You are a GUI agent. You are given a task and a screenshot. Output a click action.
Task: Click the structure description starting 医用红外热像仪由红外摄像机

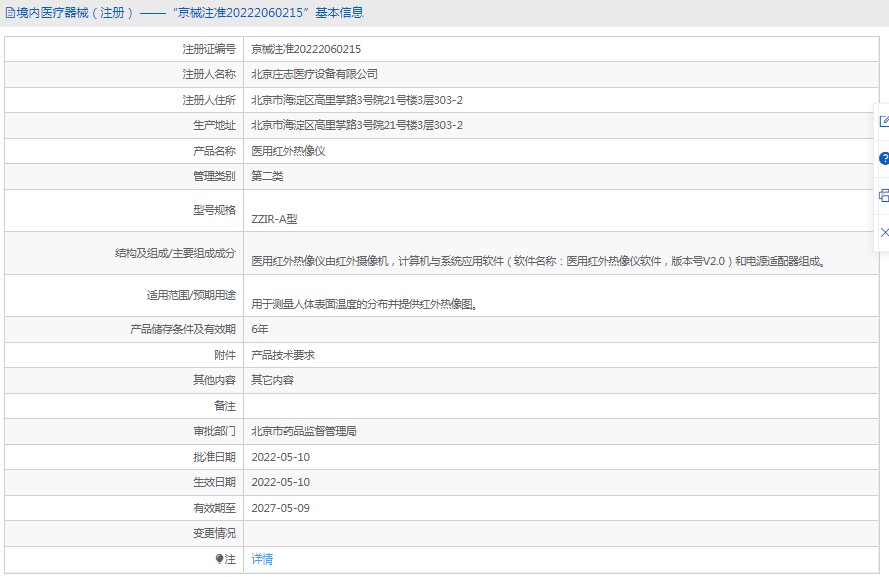click(x=539, y=261)
